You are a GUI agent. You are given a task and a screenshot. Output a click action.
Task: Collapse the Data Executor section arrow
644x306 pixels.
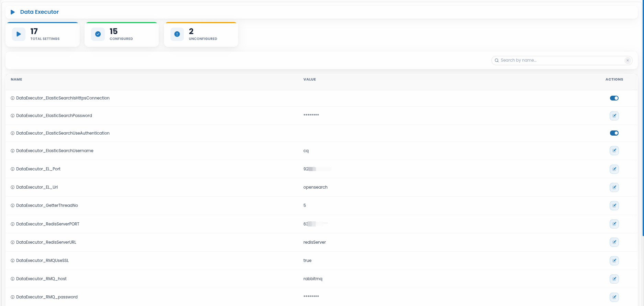click(13, 12)
